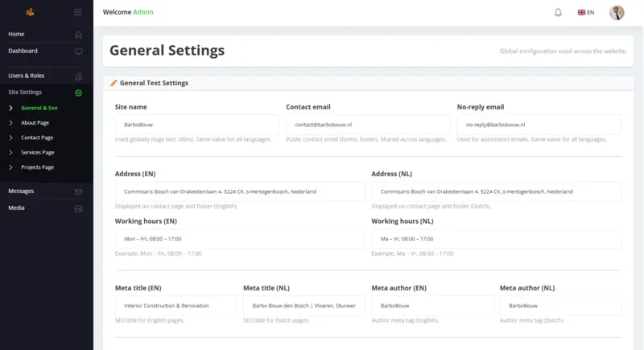Click 'Global configuration used across the website.' text

pos(563,51)
